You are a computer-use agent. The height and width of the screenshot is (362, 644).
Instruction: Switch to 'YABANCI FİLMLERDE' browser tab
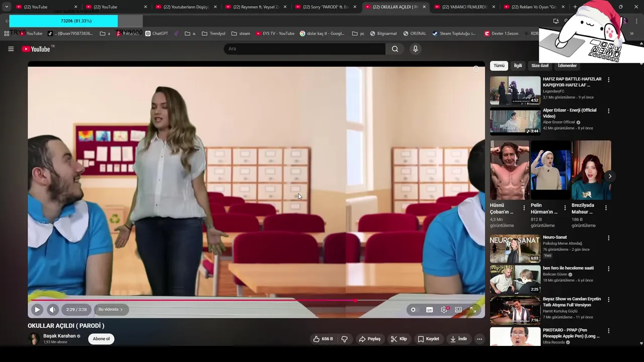point(465,7)
